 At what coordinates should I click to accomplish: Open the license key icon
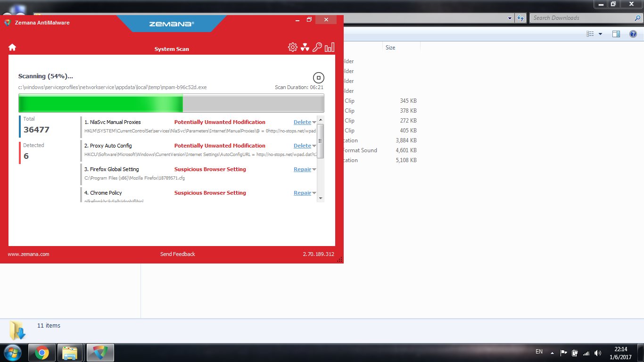coord(317,47)
